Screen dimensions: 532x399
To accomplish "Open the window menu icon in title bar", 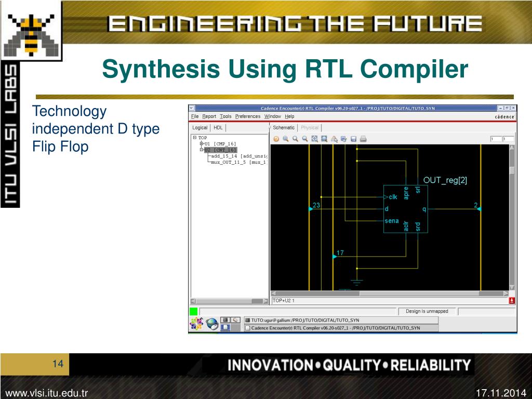I will [x=192, y=108].
